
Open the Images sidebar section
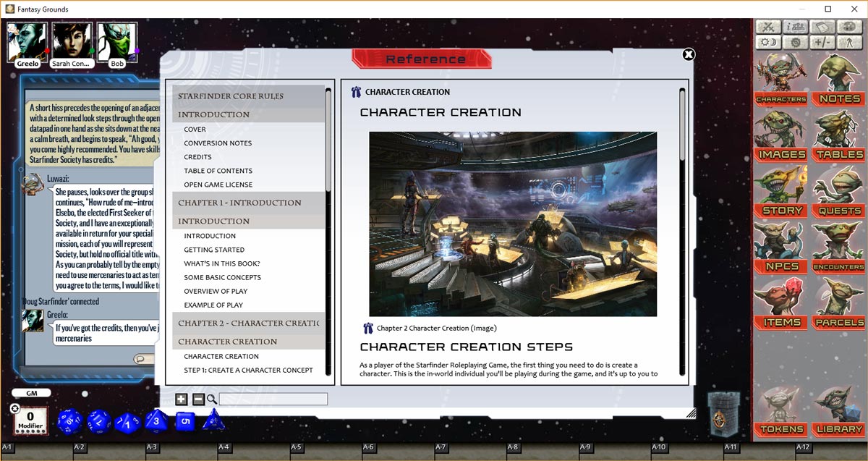coord(781,135)
